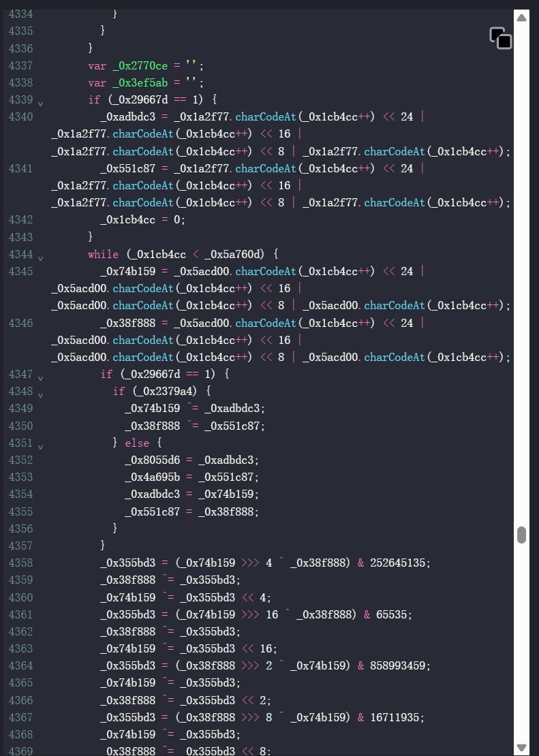Screen dimensions: 539x756
Task: Collapse the block at line 4339
Action: pos(40,104)
